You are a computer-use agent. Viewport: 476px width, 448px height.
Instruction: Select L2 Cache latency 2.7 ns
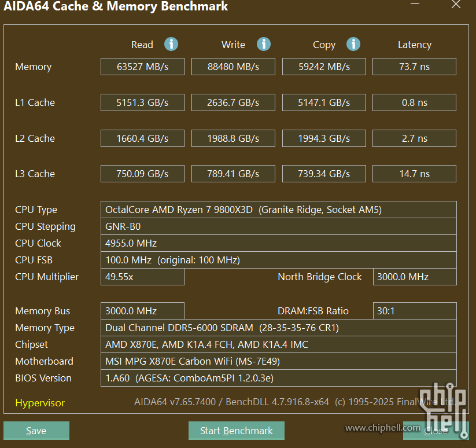(x=414, y=138)
